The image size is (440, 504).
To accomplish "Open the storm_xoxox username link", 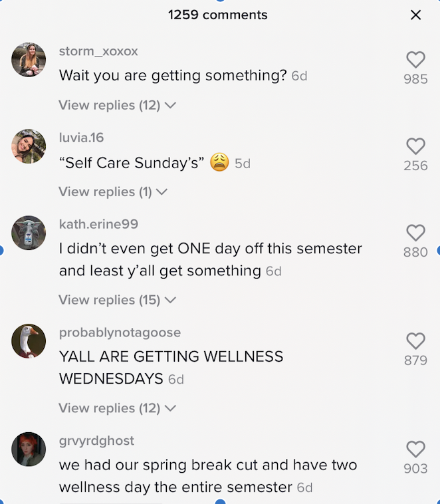I will [98, 51].
